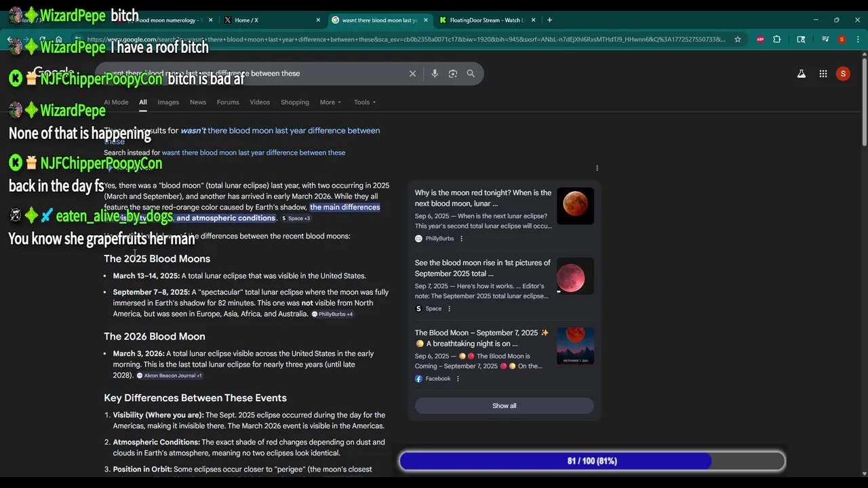Switch to AI Mode tab
The height and width of the screenshot is (488, 868).
click(116, 102)
